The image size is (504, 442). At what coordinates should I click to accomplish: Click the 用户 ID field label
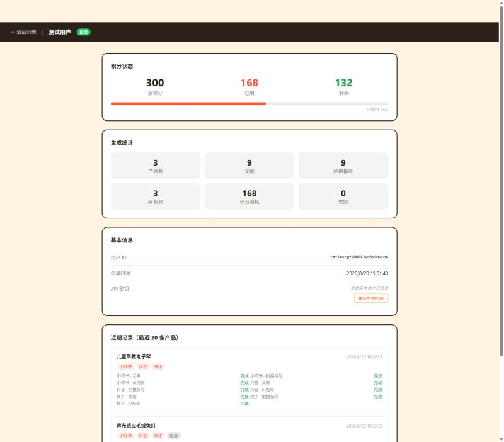(x=118, y=258)
